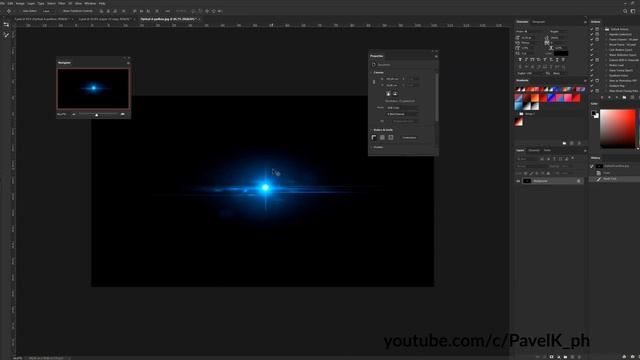Screen dimensions: 640x360
Task: Collapse the Rulers & Grids section
Action: (371, 130)
